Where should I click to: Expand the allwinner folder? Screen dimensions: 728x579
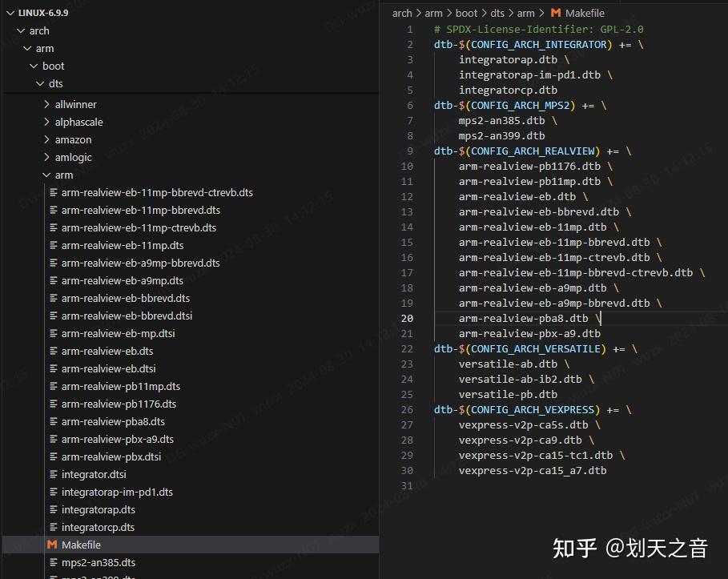click(x=47, y=104)
